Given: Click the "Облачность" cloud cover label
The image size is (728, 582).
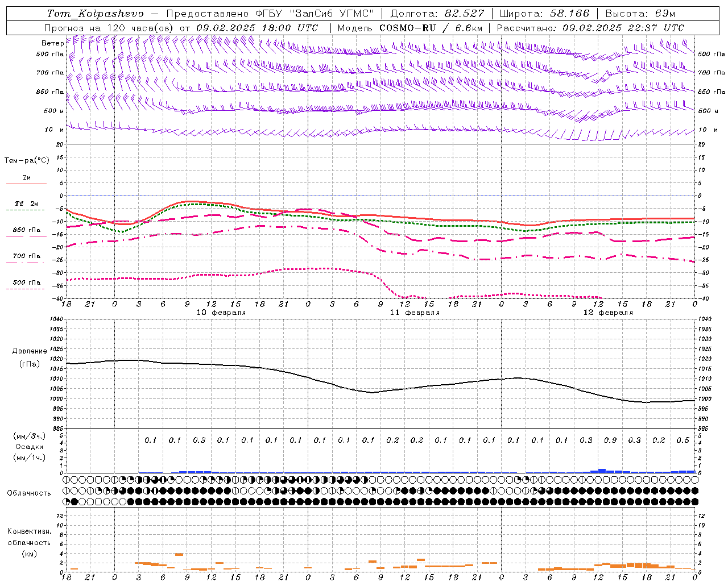Looking at the screenshot, I should coord(29,493).
